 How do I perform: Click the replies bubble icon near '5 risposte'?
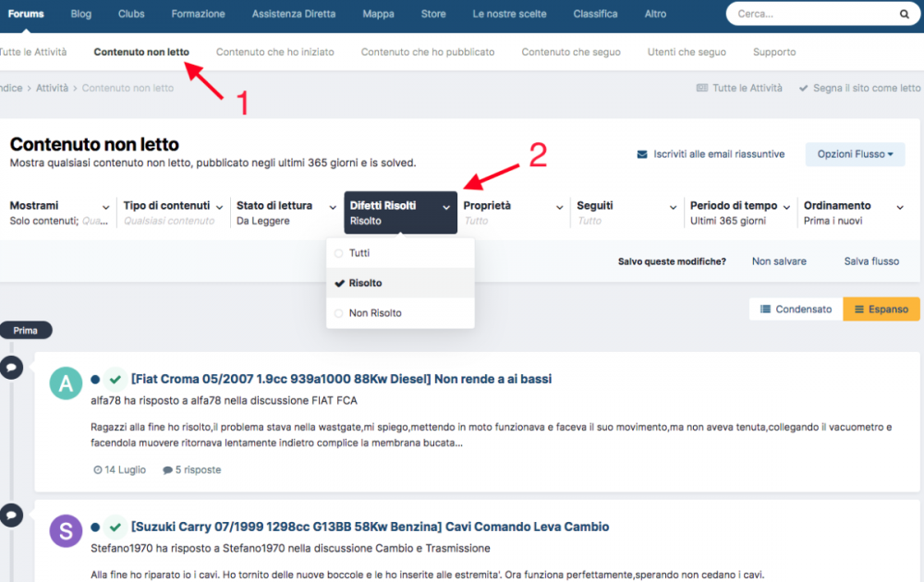coord(167,470)
